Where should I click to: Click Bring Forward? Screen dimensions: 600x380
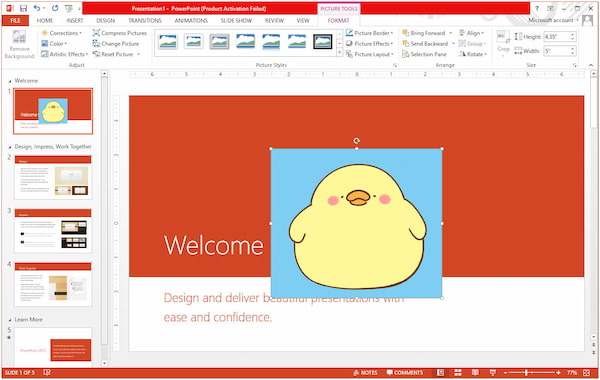point(424,33)
